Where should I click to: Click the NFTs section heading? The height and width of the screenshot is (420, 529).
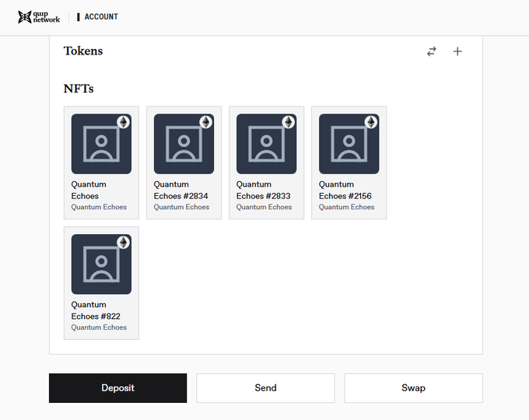(79, 89)
